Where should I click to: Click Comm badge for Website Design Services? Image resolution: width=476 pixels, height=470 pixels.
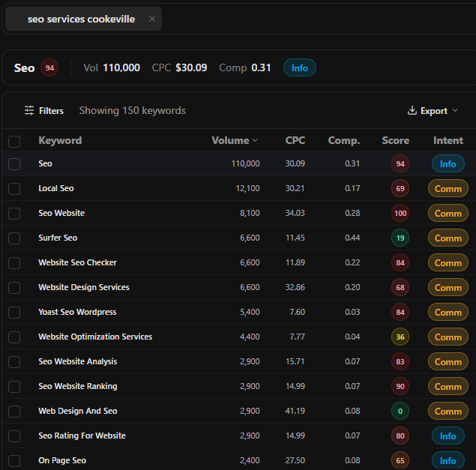448,288
